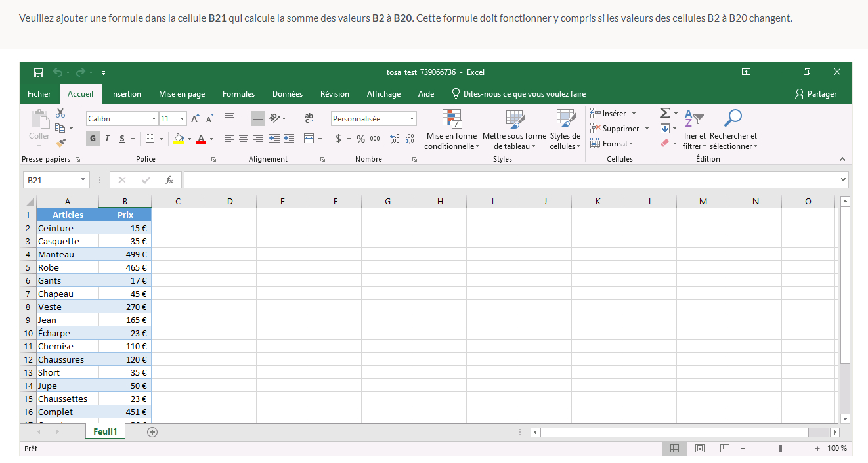Screen dimensions: 868x463
Task: Click the Partager button
Action: pyautogui.click(x=815, y=94)
